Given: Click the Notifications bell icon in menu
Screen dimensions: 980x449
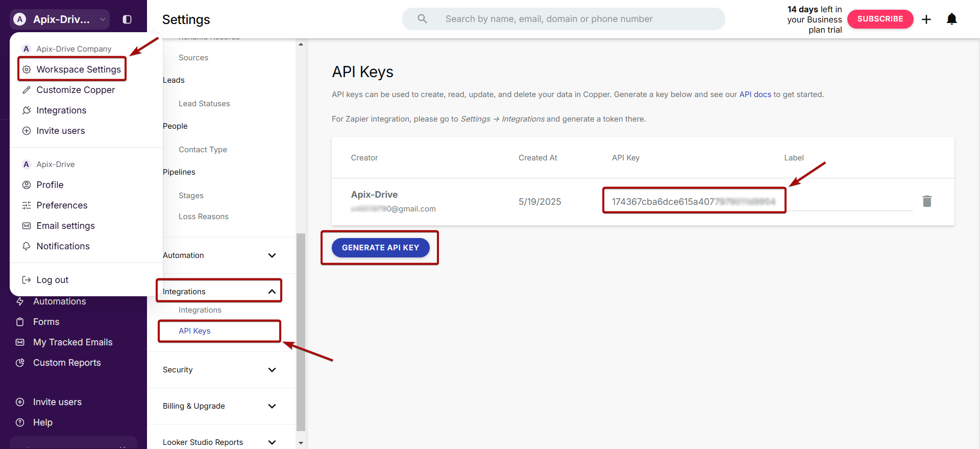Looking at the screenshot, I should tap(27, 246).
